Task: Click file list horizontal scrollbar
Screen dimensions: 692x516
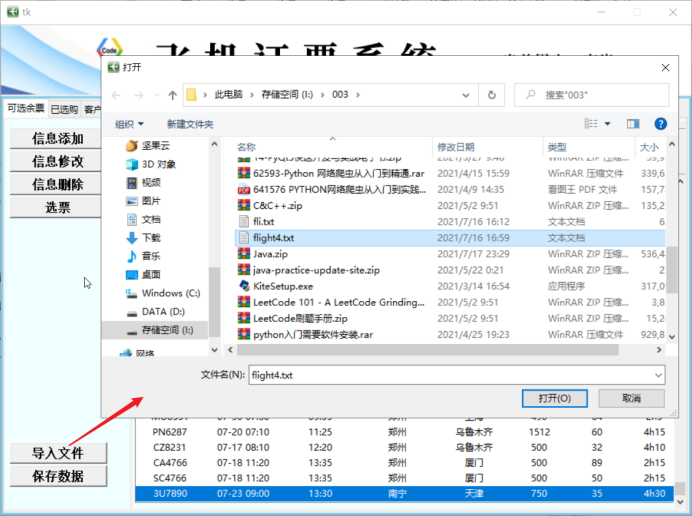Action: [x=427, y=350]
